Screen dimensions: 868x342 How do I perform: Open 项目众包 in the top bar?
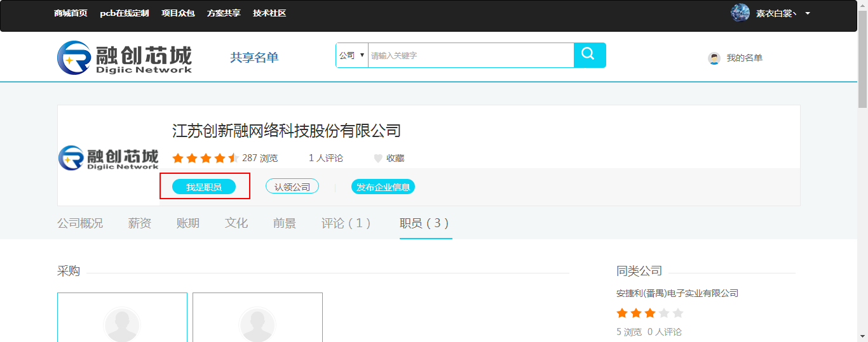178,13
